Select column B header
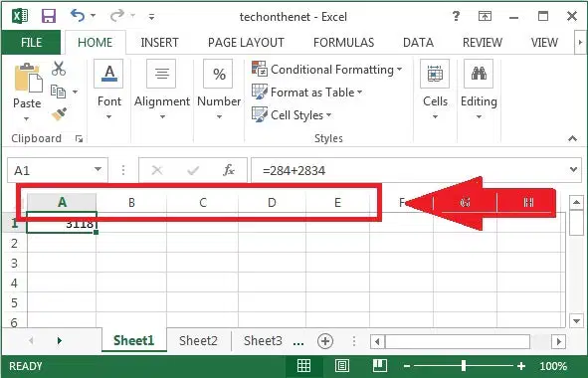 tap(131, 203)
